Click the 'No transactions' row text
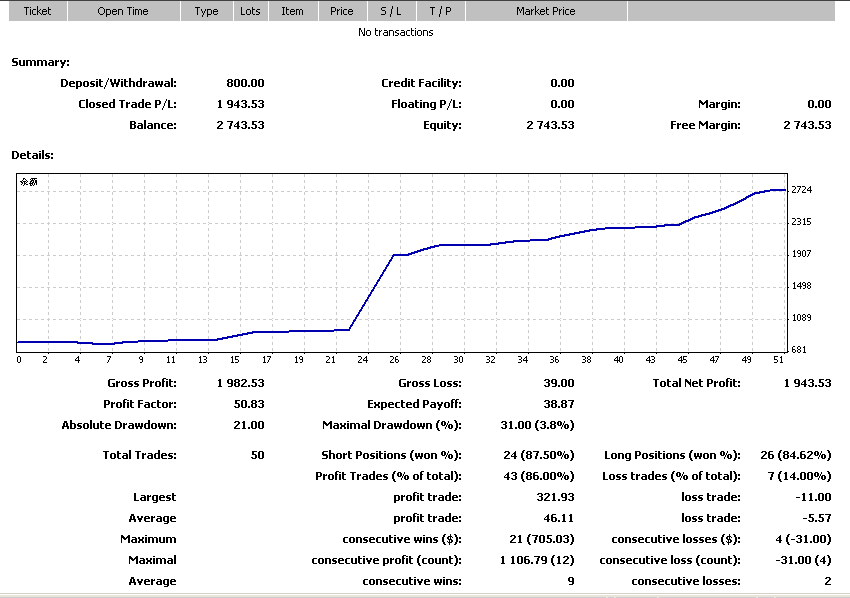This screenshot has width=850, height=598. [395, 32]
